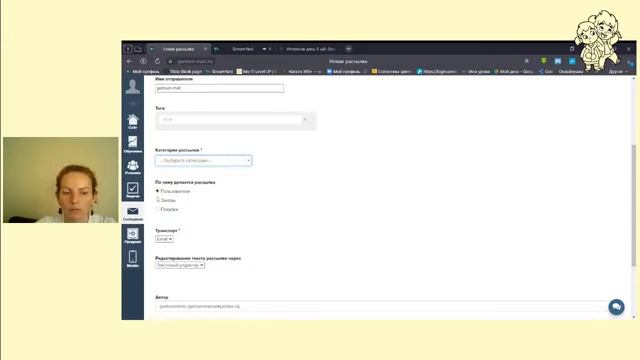This screenshot has height=360, width=640.
Task: Open the user profile avatar in sidebar
Action: point(133,87)
